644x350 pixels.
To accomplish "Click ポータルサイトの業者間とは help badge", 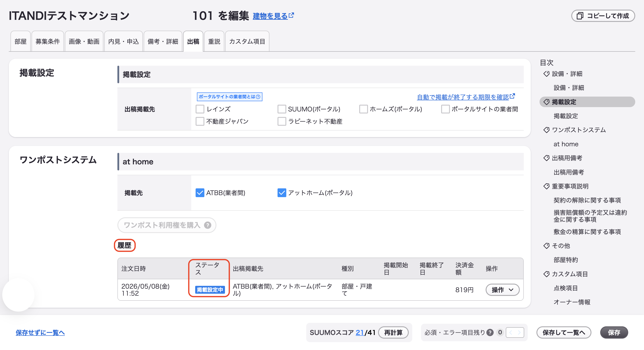I will pyautogui.click(x=230, y=97).
